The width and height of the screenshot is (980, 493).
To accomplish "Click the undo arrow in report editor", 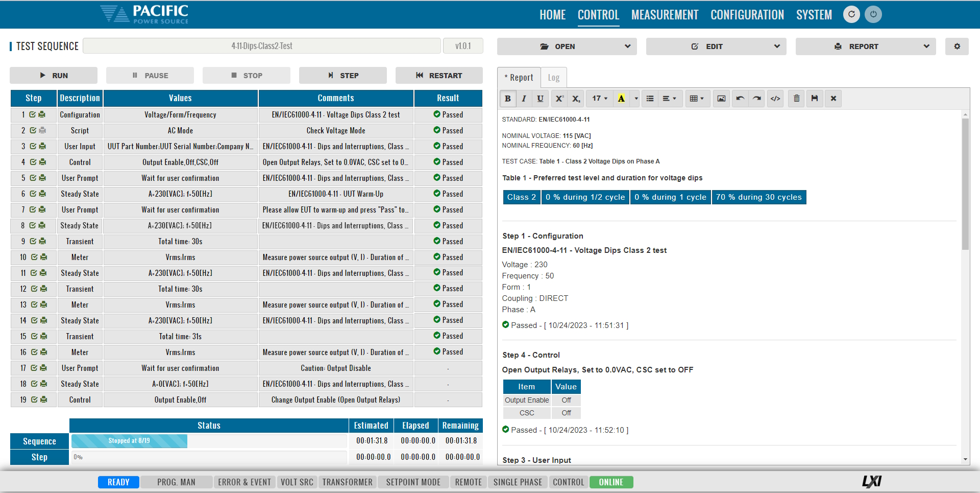I will (x=740, y=99).
